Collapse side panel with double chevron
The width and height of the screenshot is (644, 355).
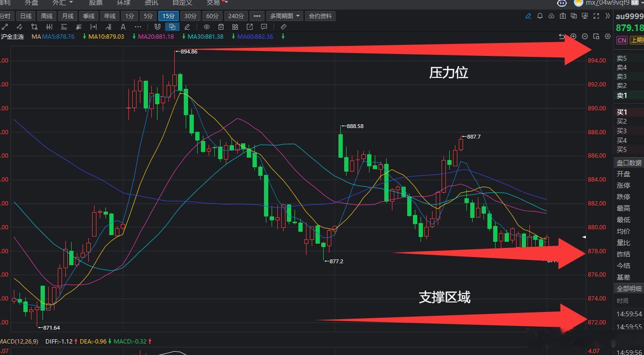[607, 16]
